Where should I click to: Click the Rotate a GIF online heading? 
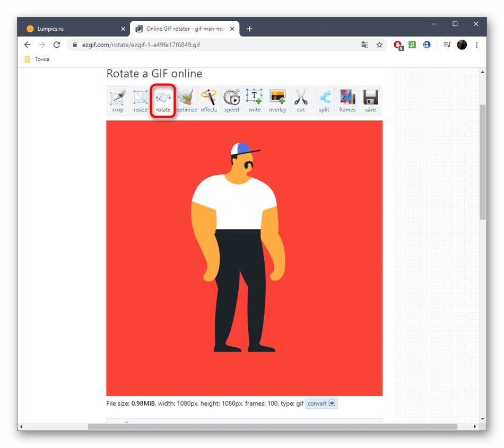point(154,74)
